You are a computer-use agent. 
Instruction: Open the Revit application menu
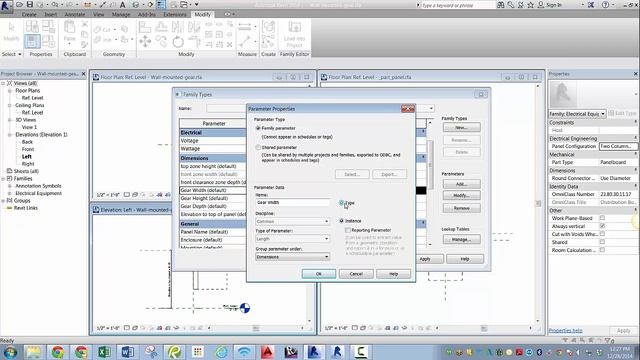coord(6,6)
